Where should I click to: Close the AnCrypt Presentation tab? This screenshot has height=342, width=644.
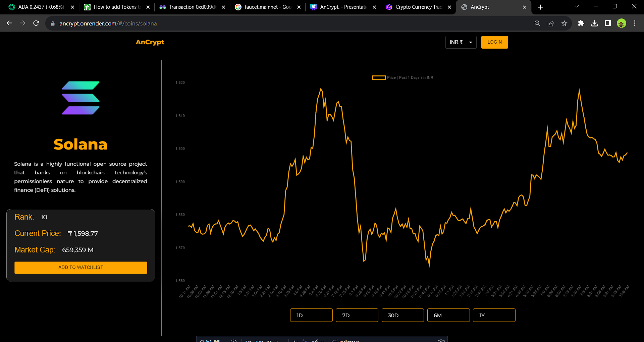(374, 7)
